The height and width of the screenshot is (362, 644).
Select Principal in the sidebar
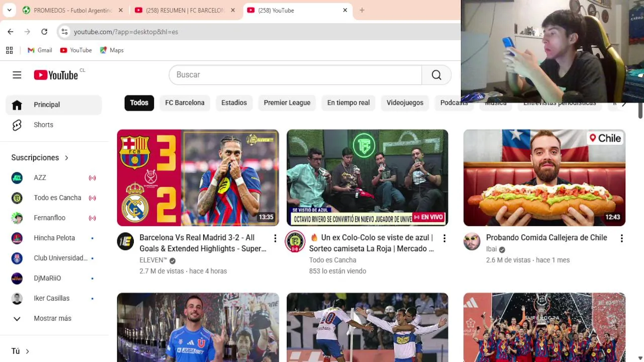click(x=53, y=105)
